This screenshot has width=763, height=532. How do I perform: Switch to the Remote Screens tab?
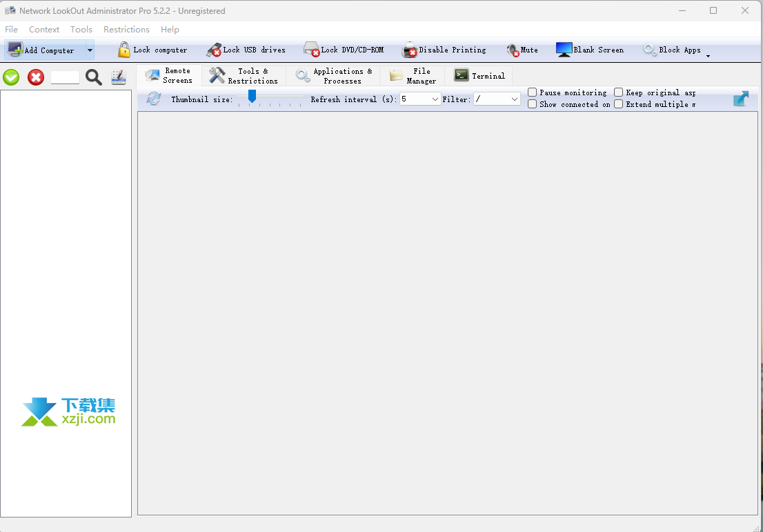(169, 75)
